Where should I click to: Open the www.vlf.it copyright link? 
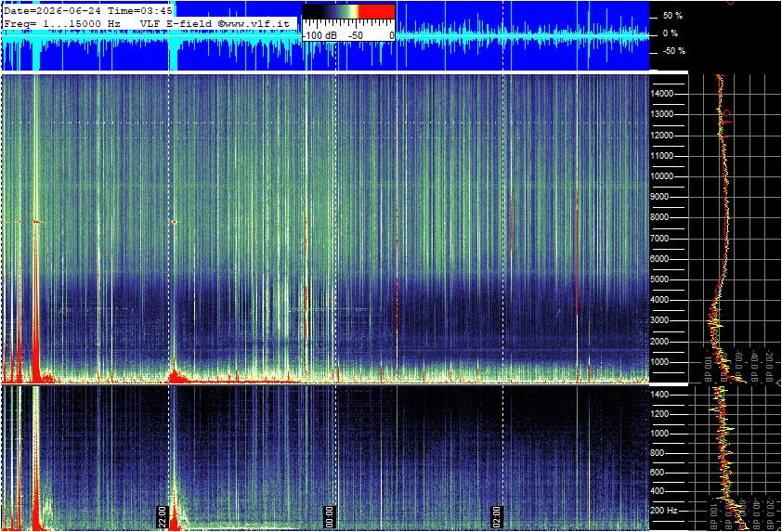tap(254, 23)
